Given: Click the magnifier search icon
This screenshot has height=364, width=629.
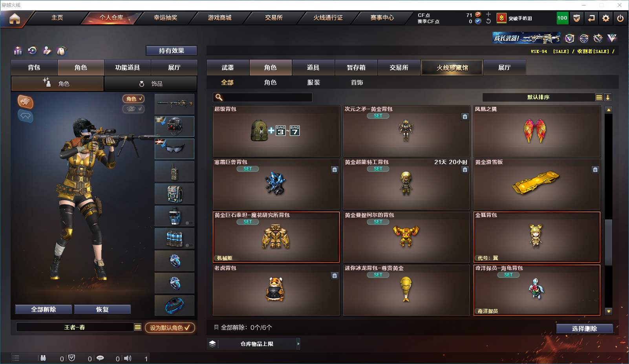Looking at the screenshot, I should 219,97.
